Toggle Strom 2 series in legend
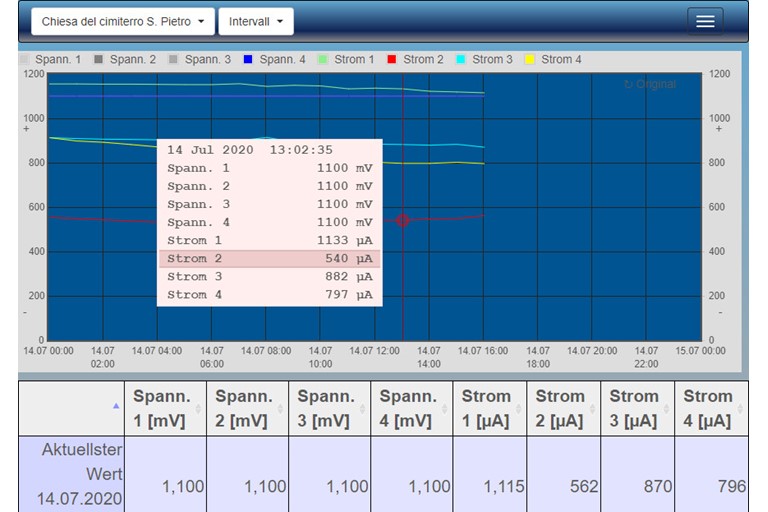Screen dimensions: 768x512 pyautogui.click(x=415, y=59)
